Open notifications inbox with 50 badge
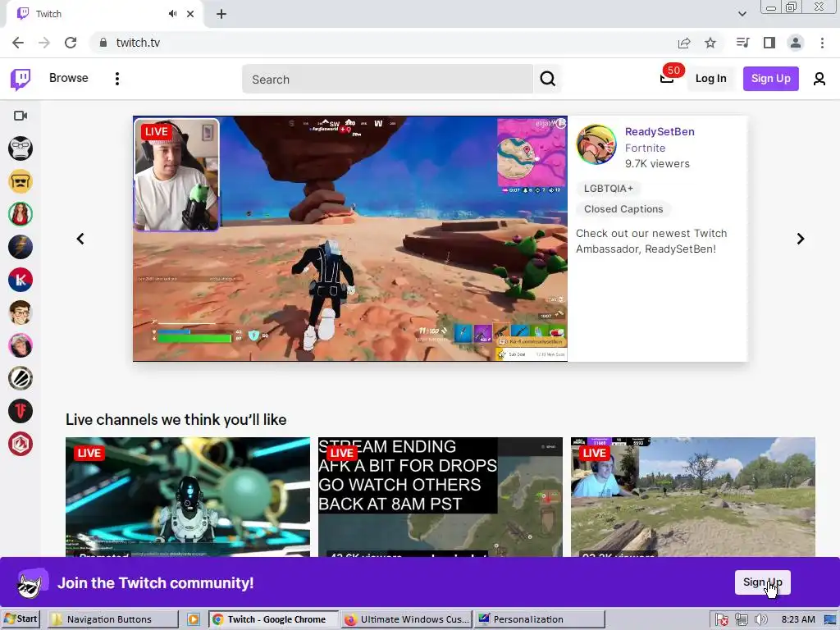Image resolution: width=840 pixels, height=630 pixels. 667,79
